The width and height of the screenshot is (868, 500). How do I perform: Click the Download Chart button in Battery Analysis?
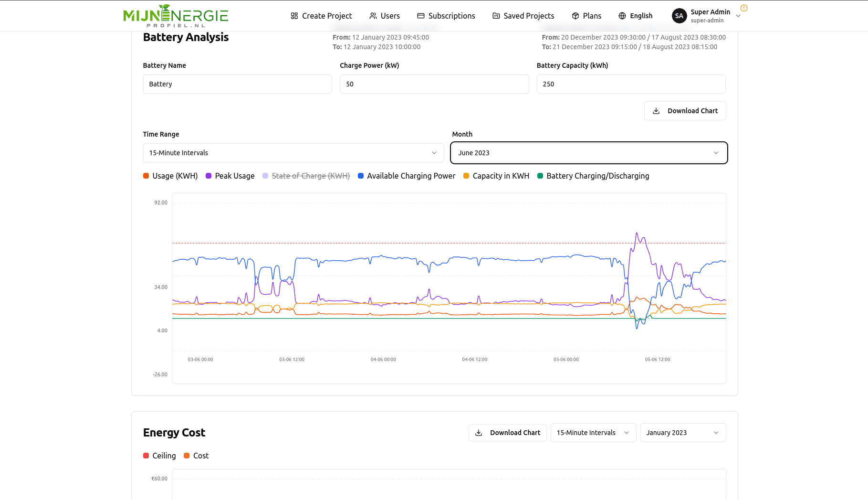[x=685, y=110]
